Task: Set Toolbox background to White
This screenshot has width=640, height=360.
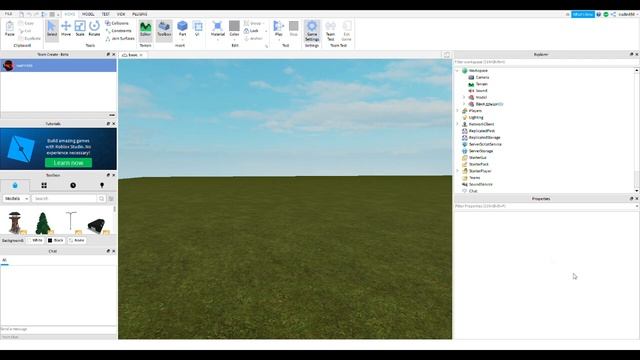Action: (x=35, y=240)
